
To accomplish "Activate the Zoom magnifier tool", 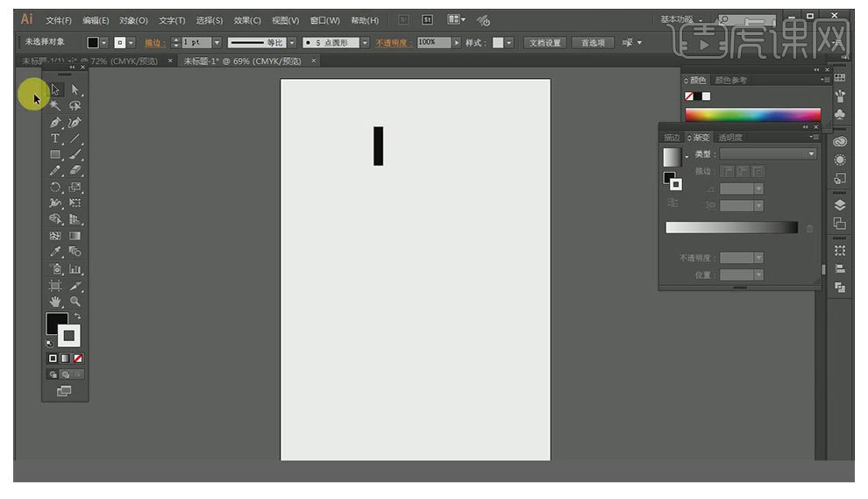I will coord(75,302).
